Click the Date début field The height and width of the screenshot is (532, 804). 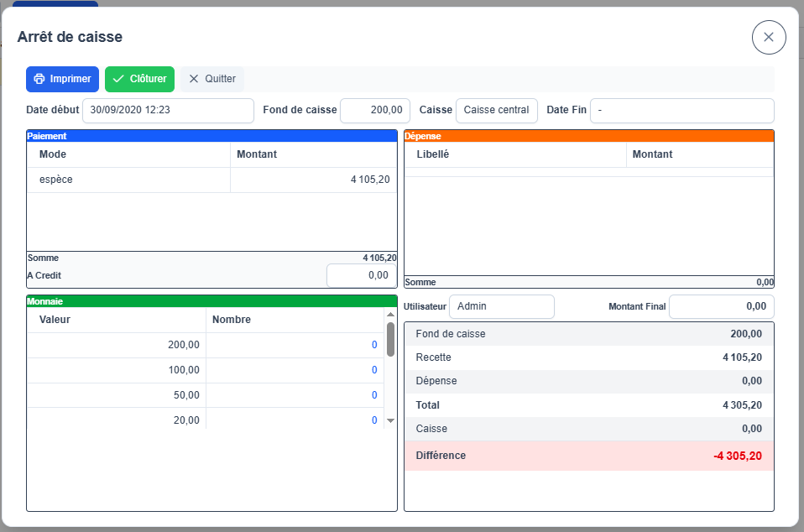(168, 110)
